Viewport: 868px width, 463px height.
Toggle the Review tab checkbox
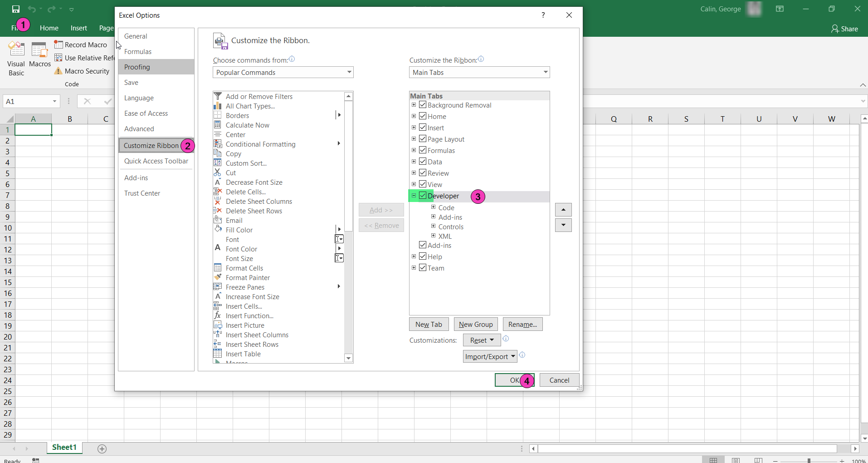(x=423, y=173)
